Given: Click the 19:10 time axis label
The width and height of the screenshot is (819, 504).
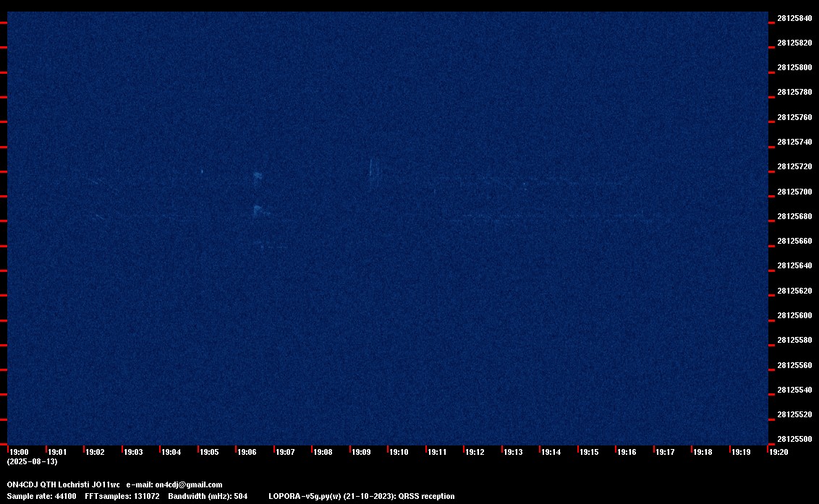Looking at the screenshot, I should tap(399, 452).
